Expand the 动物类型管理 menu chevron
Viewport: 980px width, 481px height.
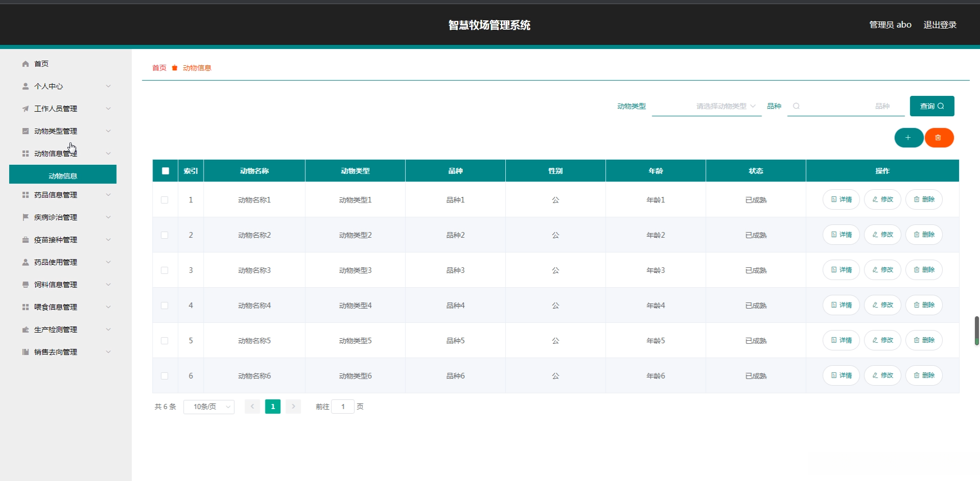[108, 131]
